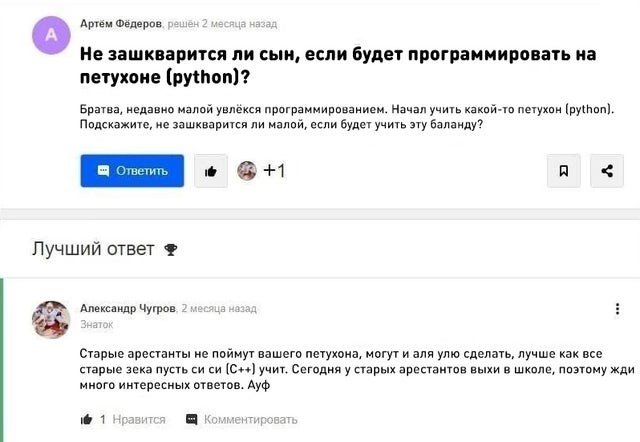The width and height of the screenshot is (640, 442).
Task: Click the Лучший ответ heading
Action: coord(93,249)
